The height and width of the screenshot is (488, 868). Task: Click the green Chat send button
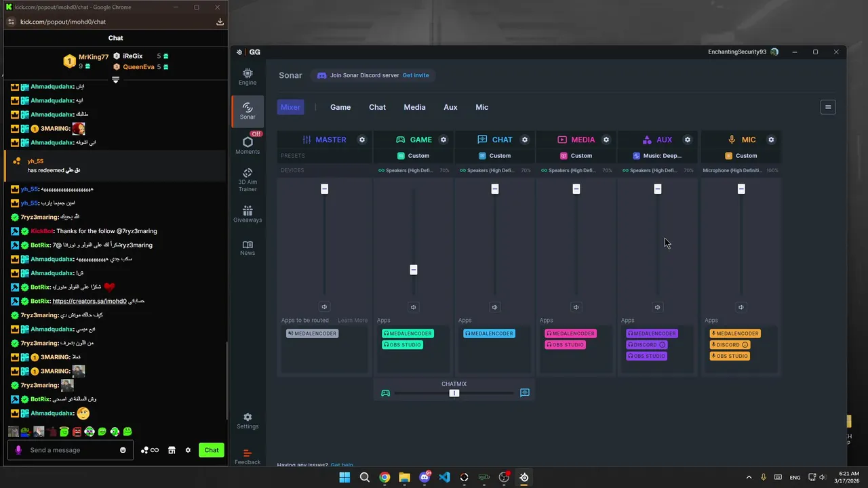(x=212, y=450)
